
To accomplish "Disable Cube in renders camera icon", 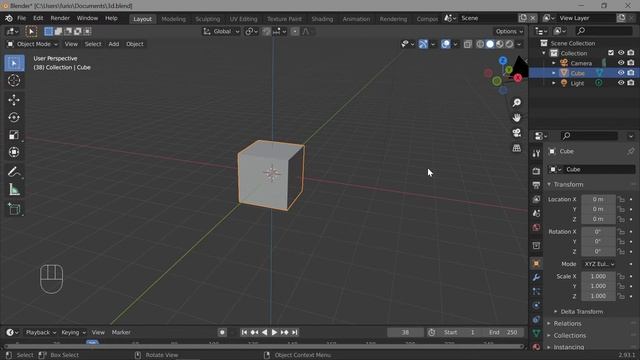I will tap(631, 73).
